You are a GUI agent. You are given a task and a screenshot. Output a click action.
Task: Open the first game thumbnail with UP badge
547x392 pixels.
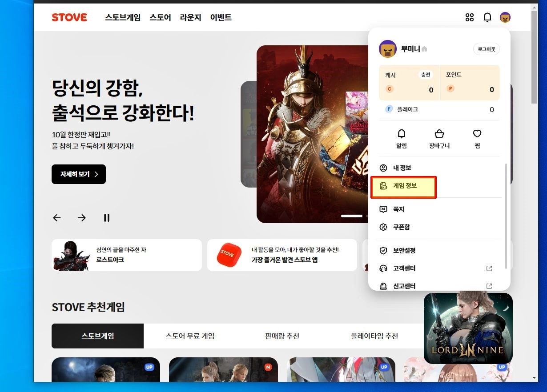[106, 369]
